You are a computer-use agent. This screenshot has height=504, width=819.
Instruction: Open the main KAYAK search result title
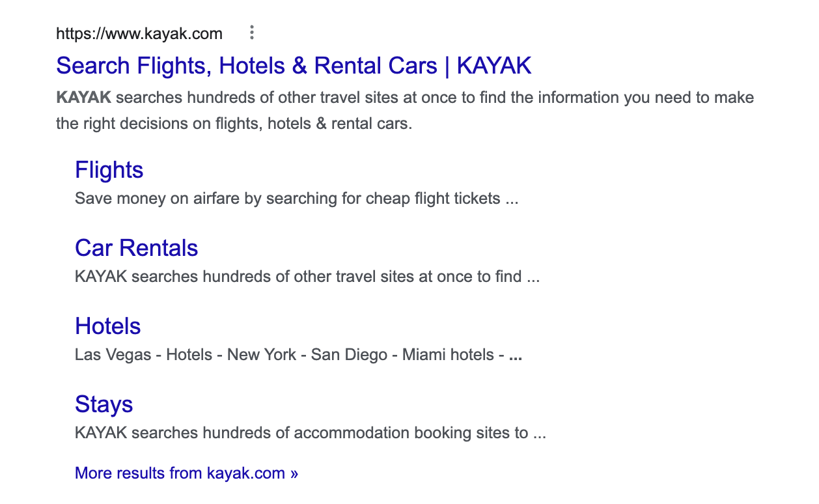[x=294, y=66]
